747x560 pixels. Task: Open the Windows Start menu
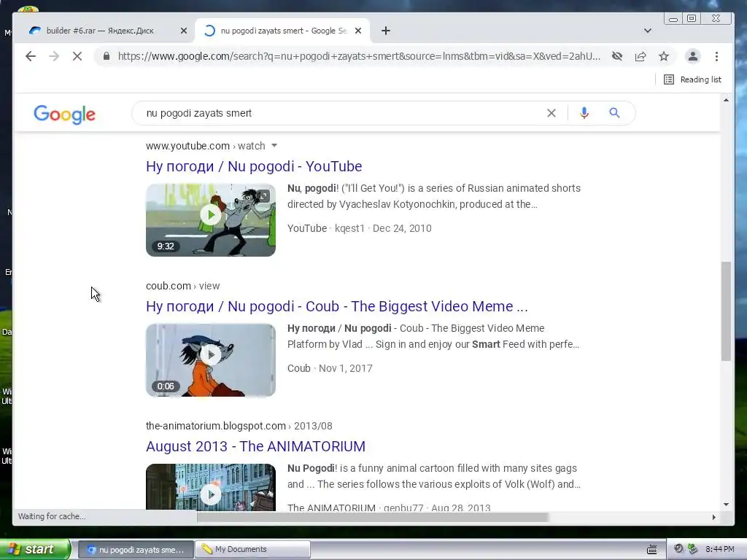click(x=34, y=549)
